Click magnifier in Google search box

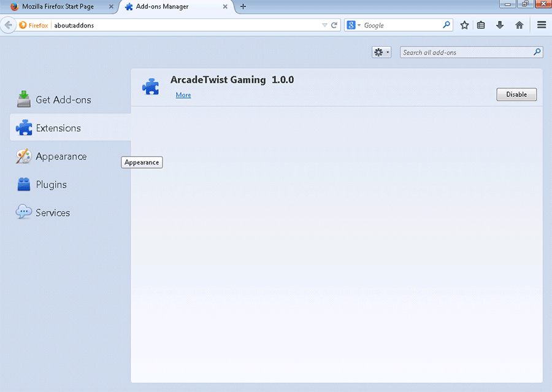coord(447,25)
